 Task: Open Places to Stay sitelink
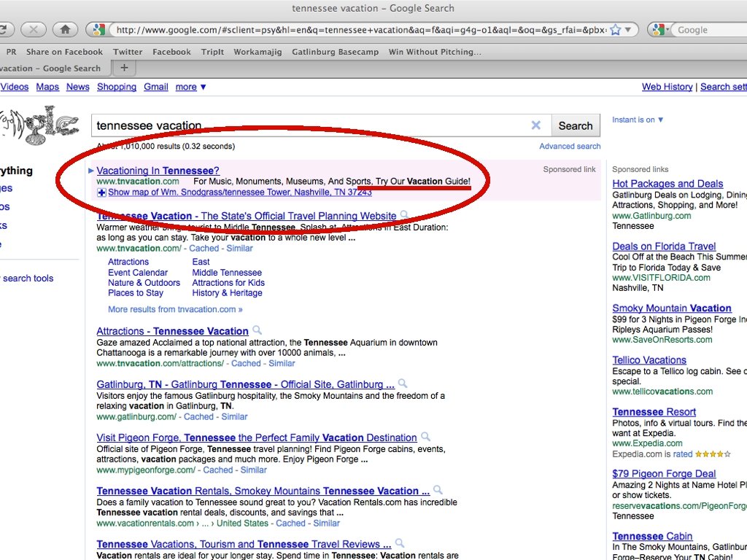coord(135,293)
